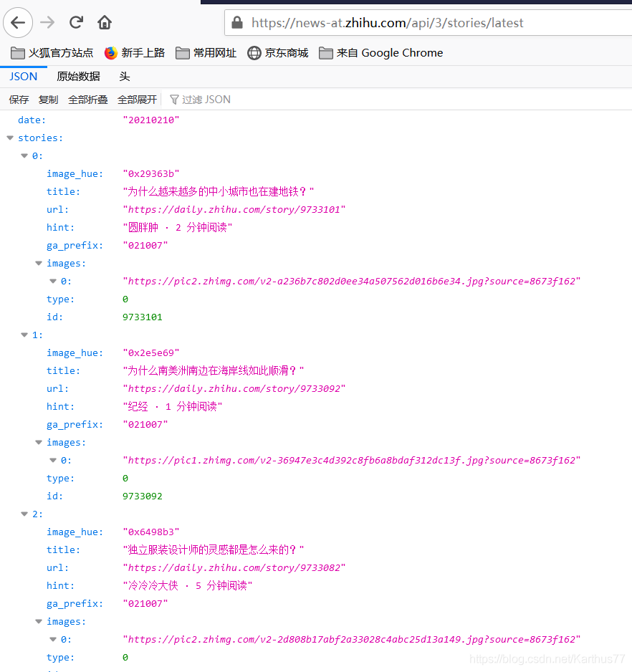
Task: Click the browser forward arrow button
Action: (x=47, y=22)
